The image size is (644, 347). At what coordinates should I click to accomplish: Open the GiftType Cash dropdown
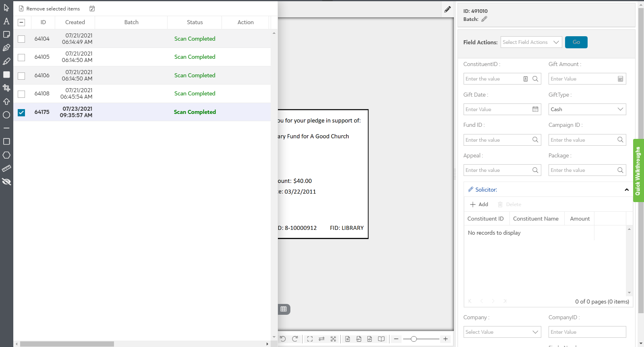(587, 109)
